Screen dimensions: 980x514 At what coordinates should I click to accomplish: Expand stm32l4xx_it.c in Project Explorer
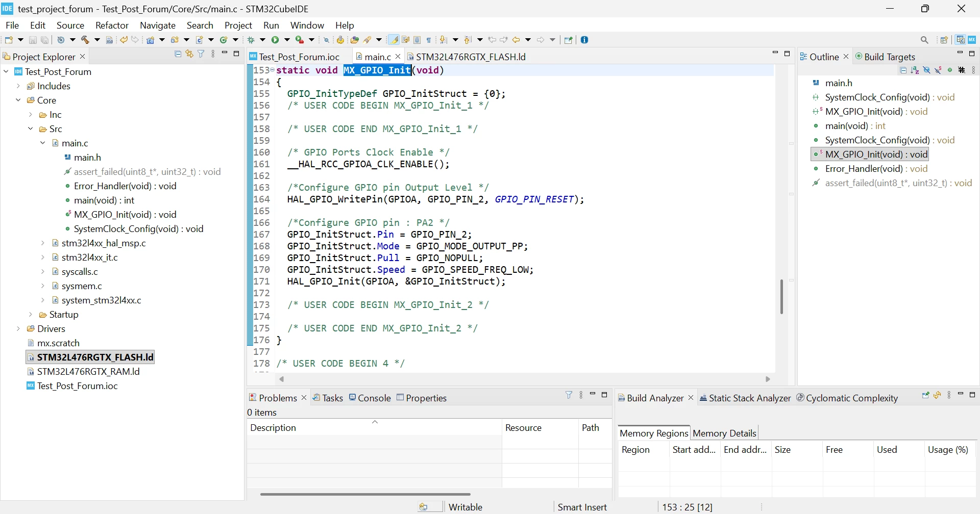pos(43,258)
